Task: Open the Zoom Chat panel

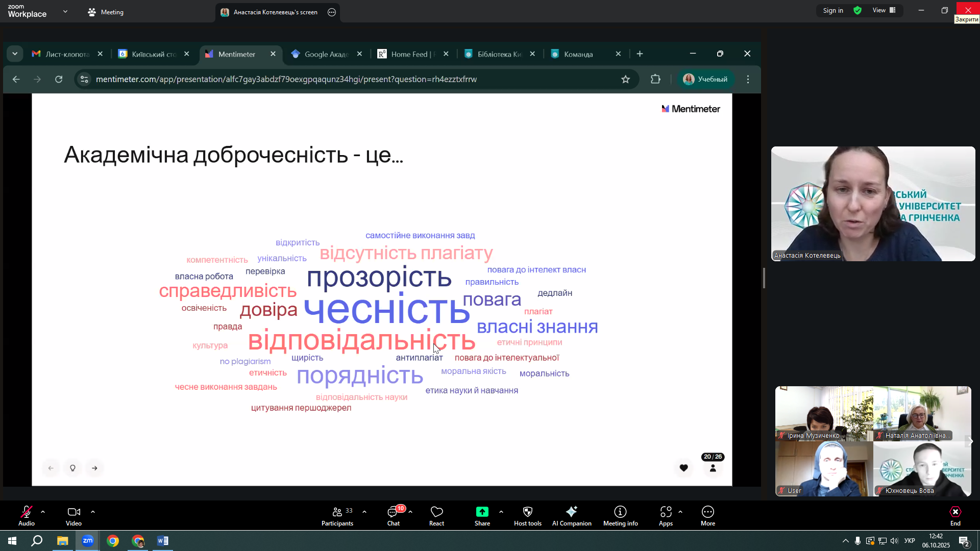Action: [x=394, y=515]
